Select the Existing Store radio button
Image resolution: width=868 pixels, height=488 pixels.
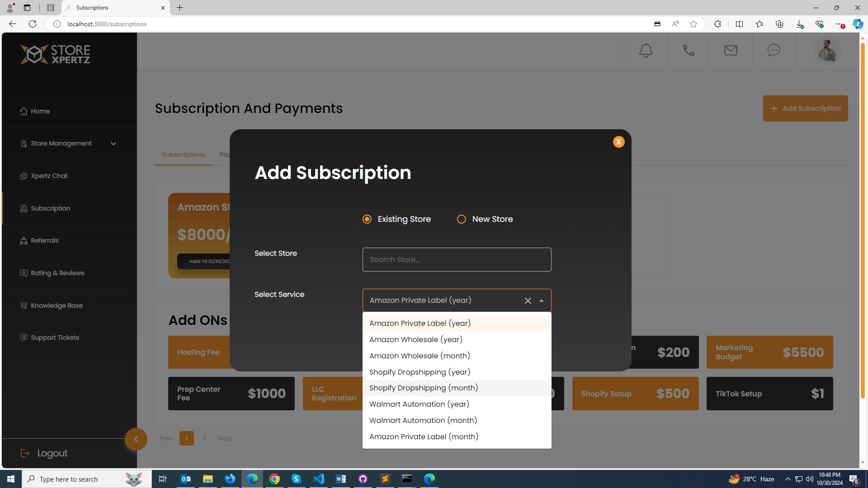click(x=367, y=219)
